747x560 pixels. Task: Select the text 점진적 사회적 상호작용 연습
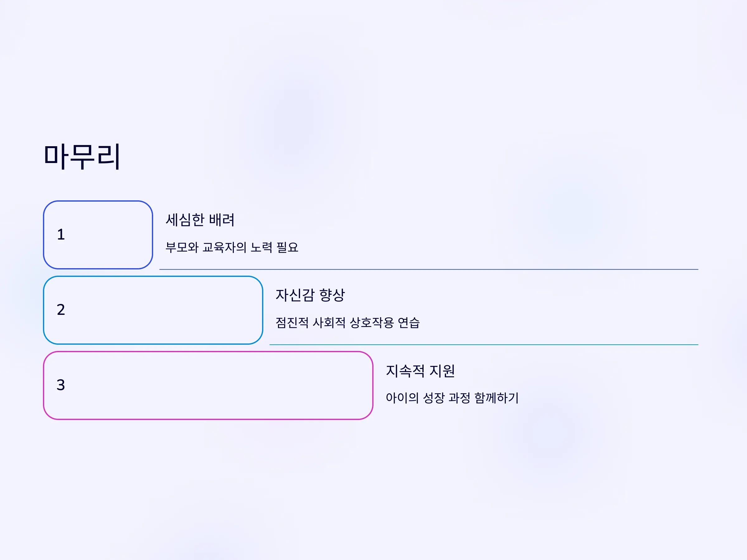pyautogui.click(x=348, y=323)
